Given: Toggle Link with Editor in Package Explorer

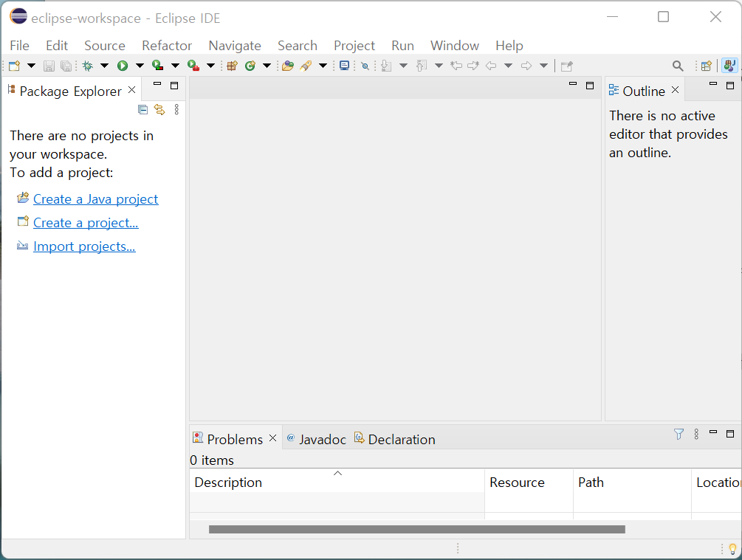Looking at the screenshot, I should click(x=159, y=110).
